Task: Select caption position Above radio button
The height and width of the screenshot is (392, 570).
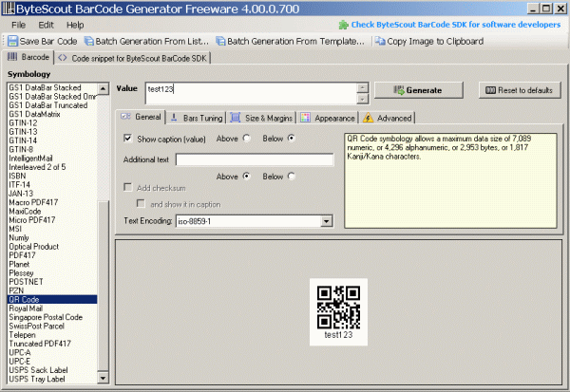Action: click(x=247, y=138)
